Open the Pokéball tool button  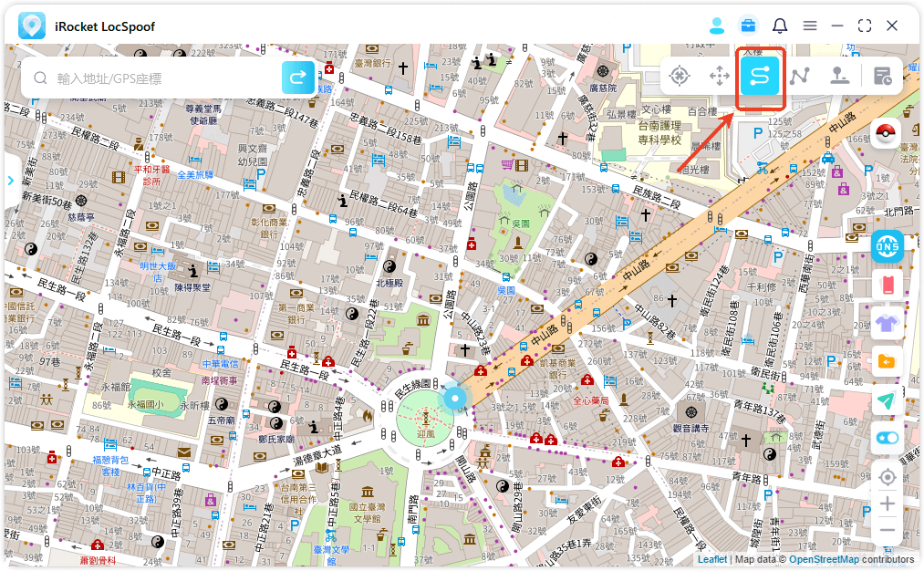pyautogui.click(x=887, y=134)
